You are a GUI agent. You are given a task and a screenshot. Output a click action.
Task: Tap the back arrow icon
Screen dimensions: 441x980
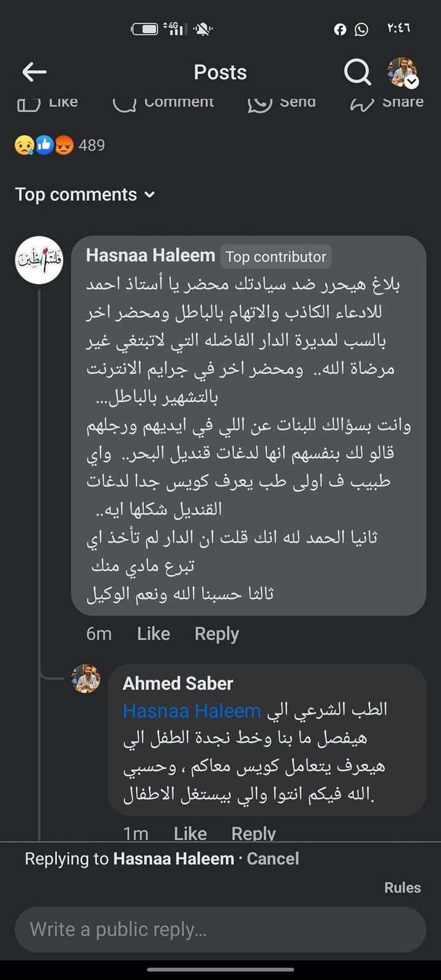tap(34, 72)
